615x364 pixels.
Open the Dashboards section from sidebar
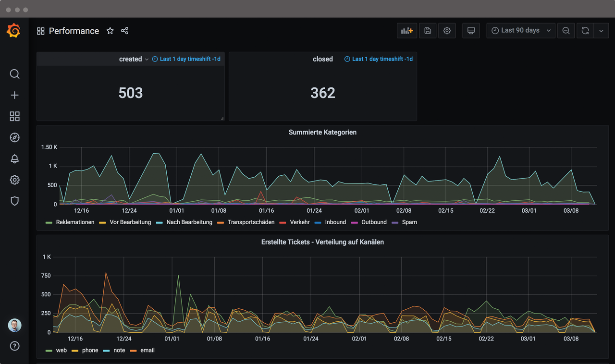click(14, 116)
